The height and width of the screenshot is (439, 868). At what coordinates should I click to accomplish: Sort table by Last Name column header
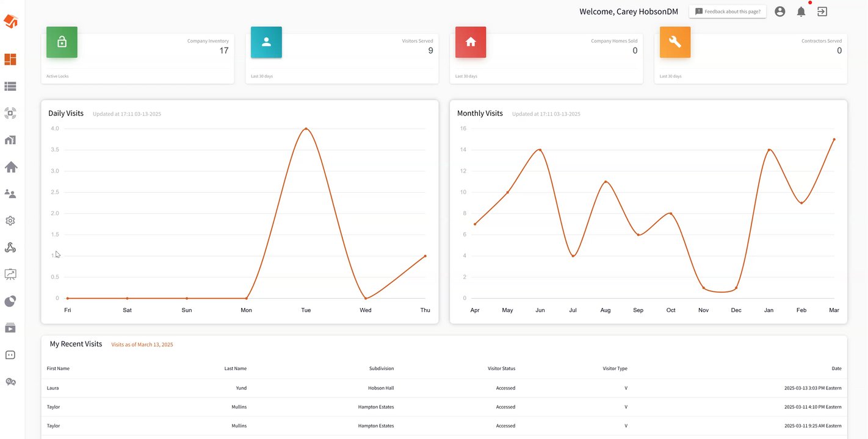coord(235,368)
